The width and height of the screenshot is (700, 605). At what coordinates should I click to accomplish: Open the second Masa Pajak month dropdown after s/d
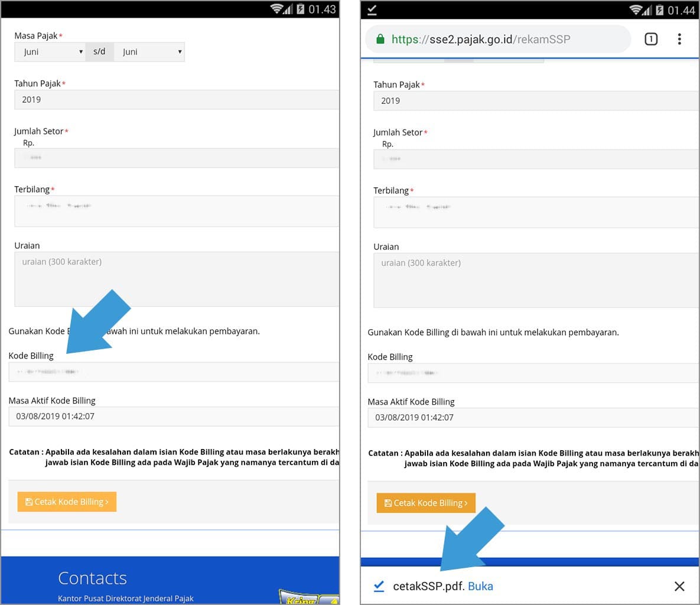(149, 52)
